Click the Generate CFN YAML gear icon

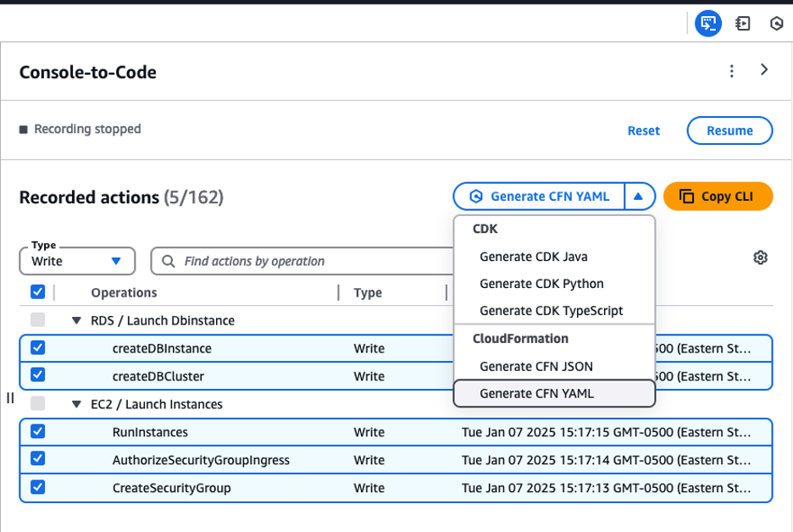point(475,196)
